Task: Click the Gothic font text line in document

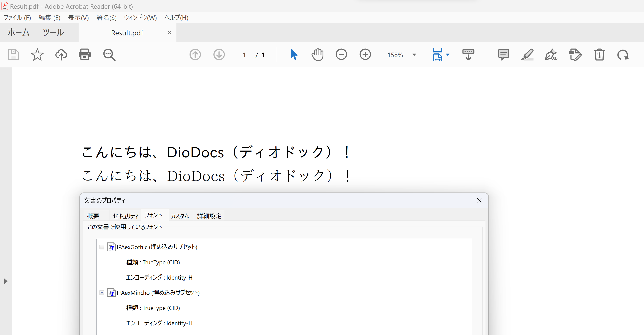Action: (x=216, y=152)
